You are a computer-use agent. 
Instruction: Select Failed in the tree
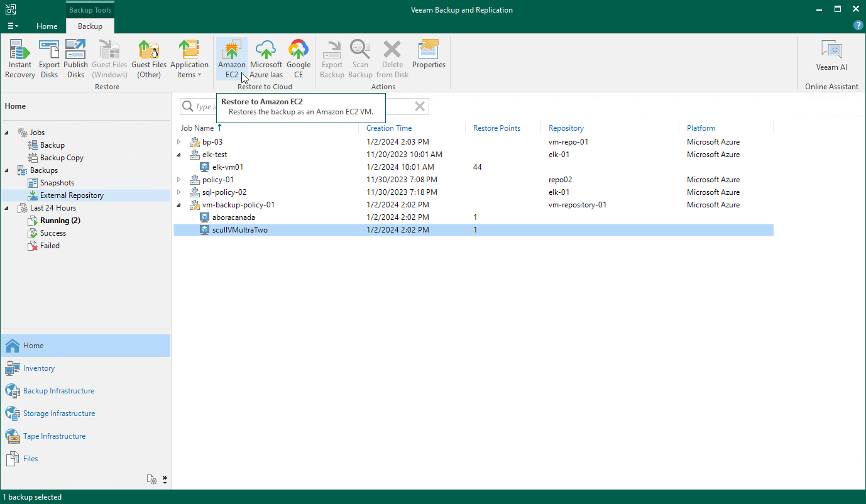click(50, 246)
